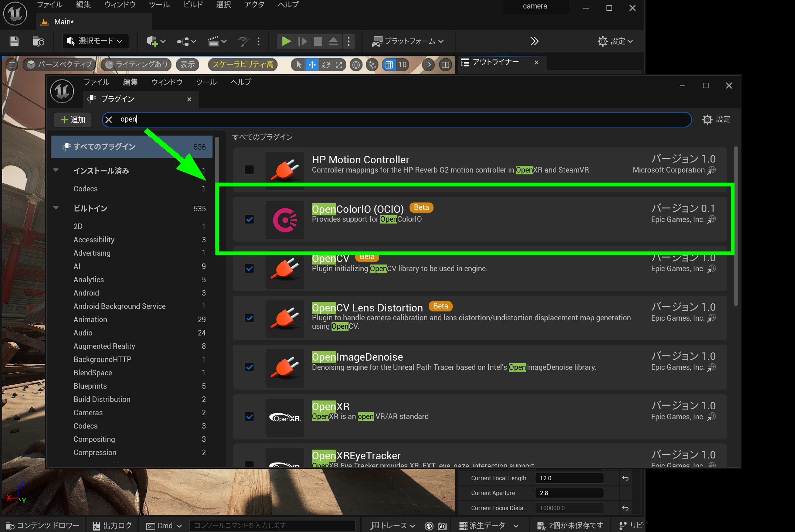Click the clear search X icon

[x=109, y=119]
